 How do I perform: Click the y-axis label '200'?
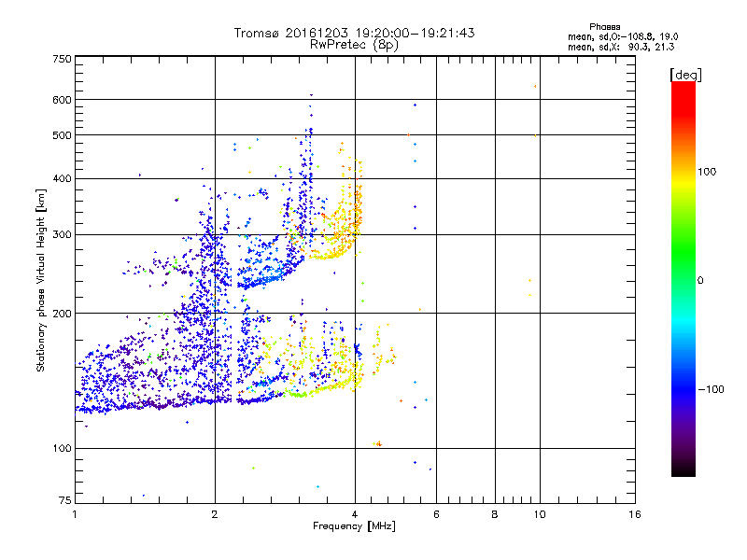coord(62,314)
